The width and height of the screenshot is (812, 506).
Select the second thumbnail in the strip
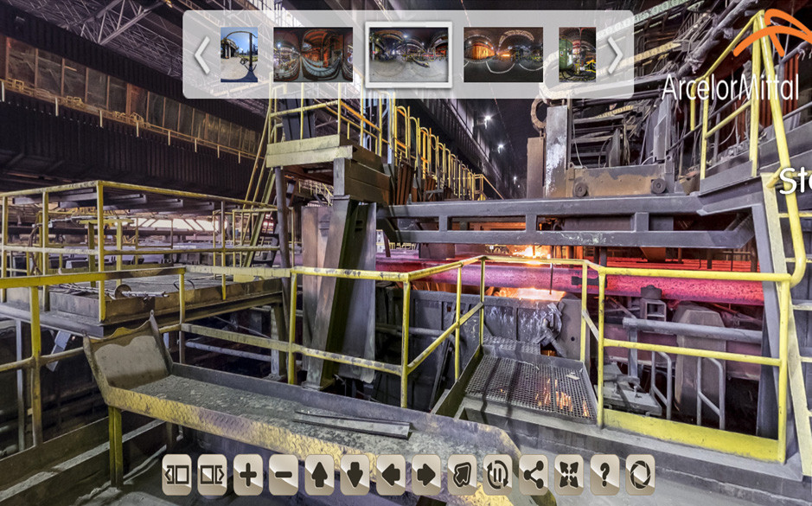click(313, 54)
